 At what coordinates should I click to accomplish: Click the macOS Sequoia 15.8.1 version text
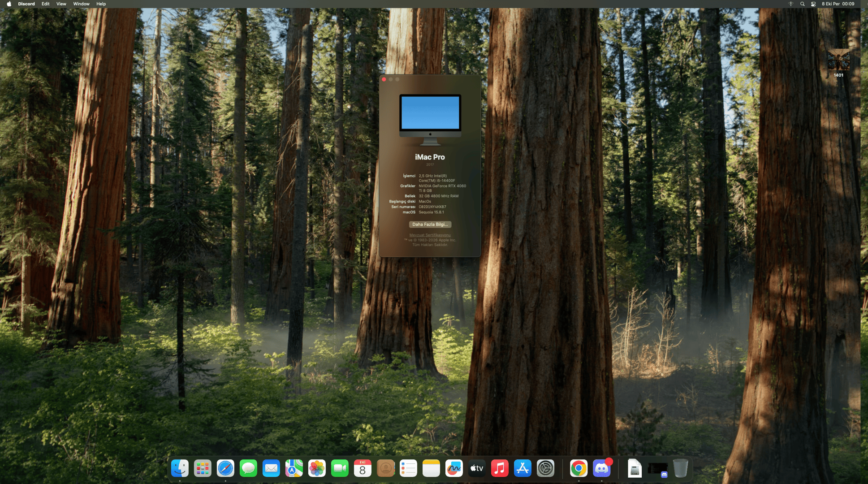[431, 212]
